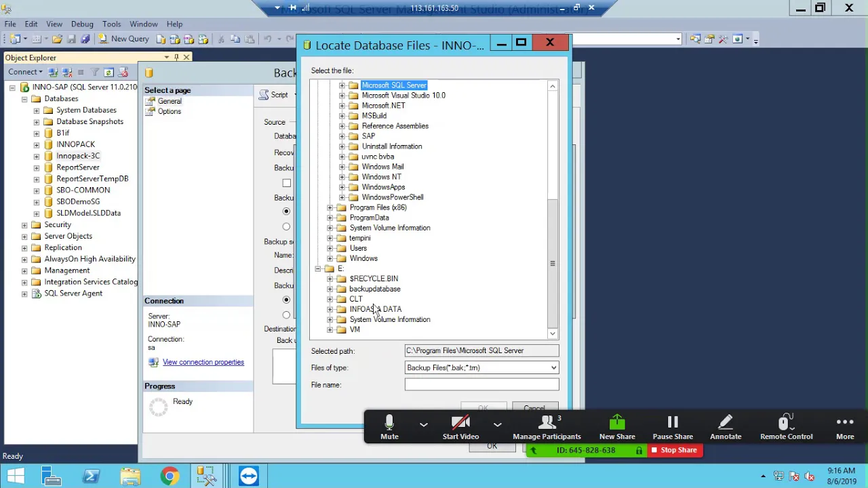Viewport: 868px width, 488px height.
Task: Click the Open File folder icon in toolbar
Action: coord(58,39)
